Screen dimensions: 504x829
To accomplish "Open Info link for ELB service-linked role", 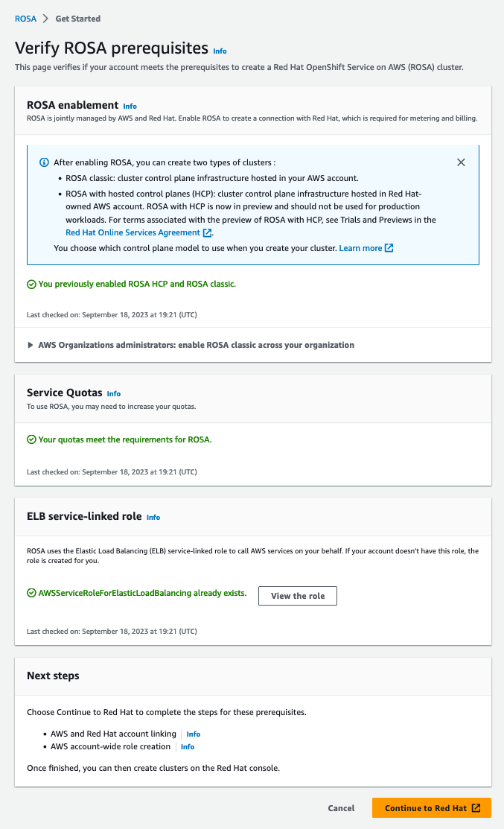I will coord(153,518).
